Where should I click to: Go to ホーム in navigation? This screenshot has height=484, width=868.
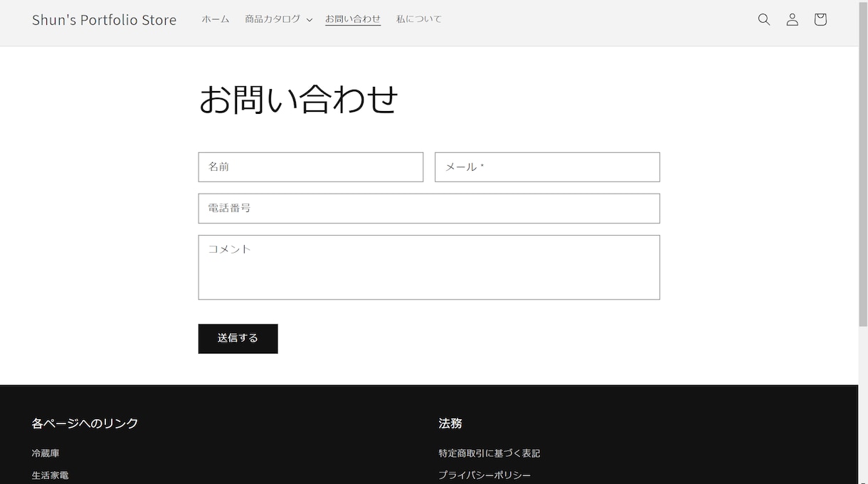click(x=216, y=19)
